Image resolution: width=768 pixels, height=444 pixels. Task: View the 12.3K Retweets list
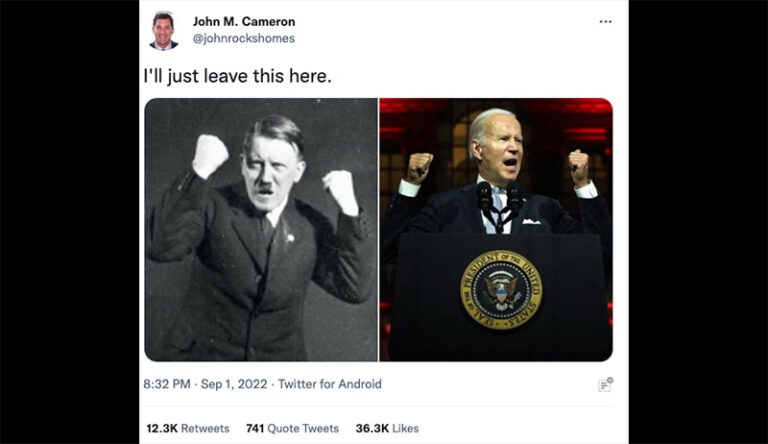(x=188, y=428)
